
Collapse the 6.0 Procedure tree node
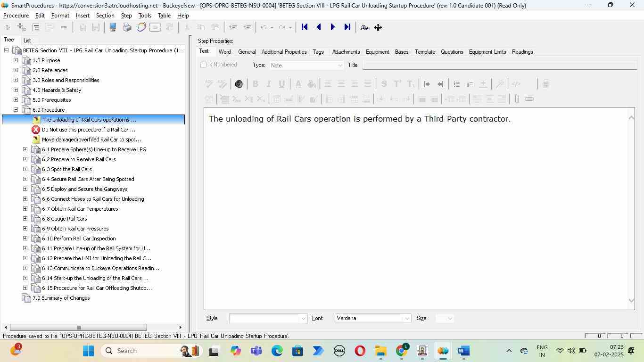16,110
